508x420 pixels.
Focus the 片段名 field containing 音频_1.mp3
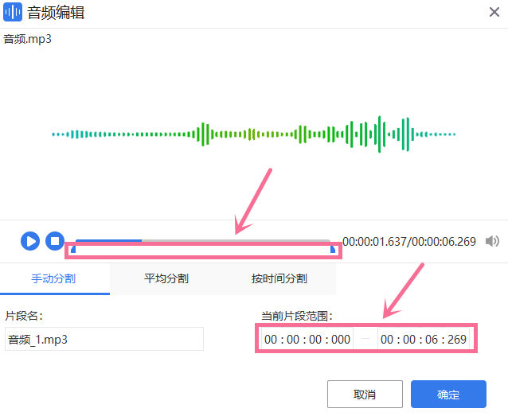pyautogui.click(x=104, y=339)
